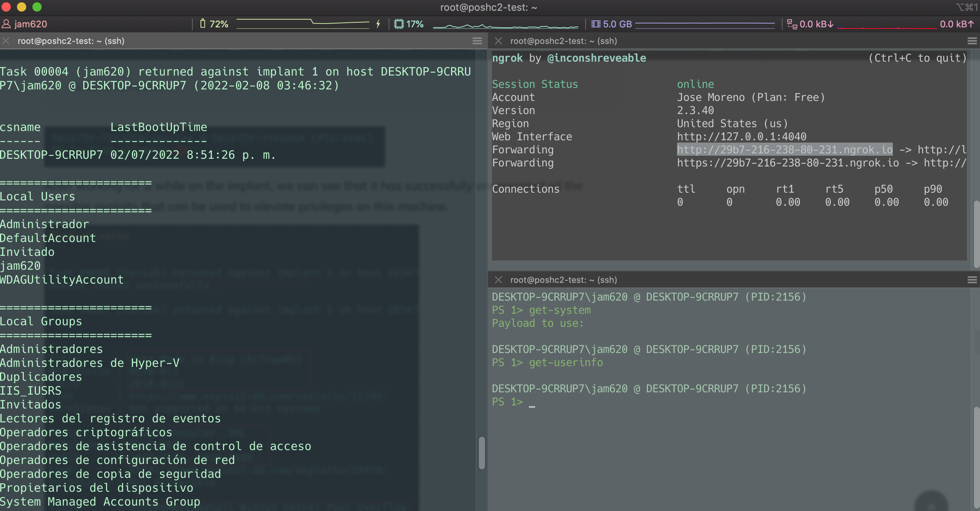980x511 pixels.
Task: Click the 'Connections' label
Action: (525, 189)
